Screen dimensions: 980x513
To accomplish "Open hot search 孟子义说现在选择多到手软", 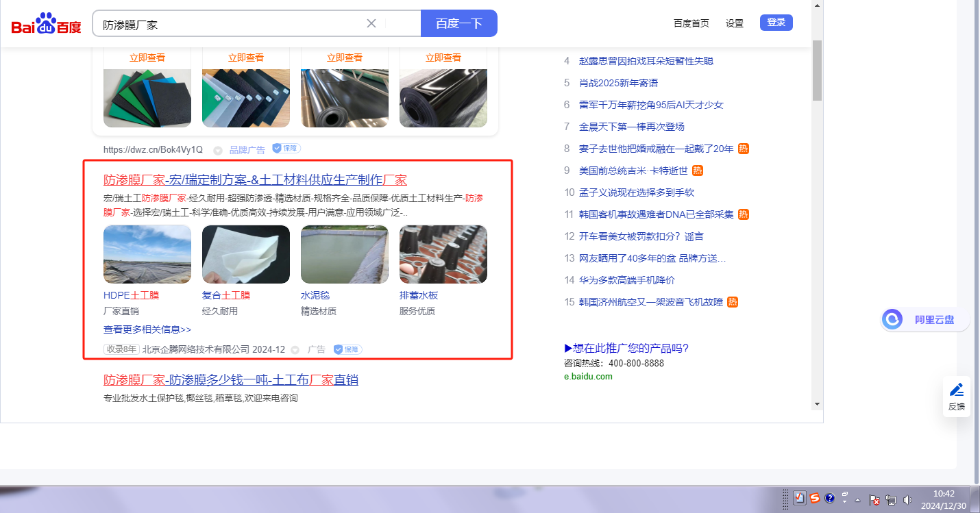I will pyautogui.click(x=637, y=192).
